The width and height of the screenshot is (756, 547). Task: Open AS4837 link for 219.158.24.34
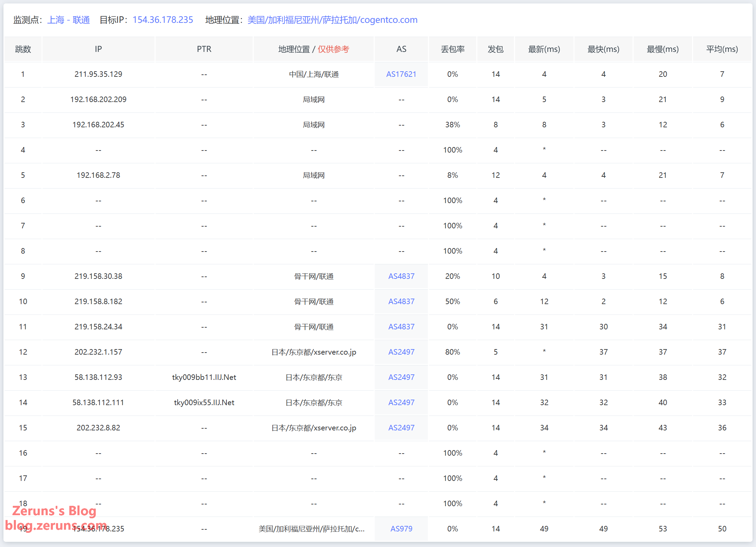tap(401, 327)
